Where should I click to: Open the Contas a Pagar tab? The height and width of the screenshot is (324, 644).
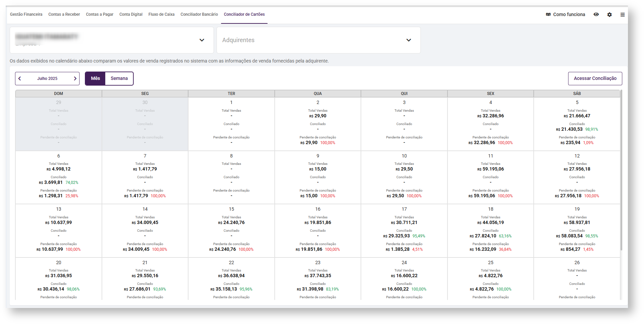coord(100,14)
